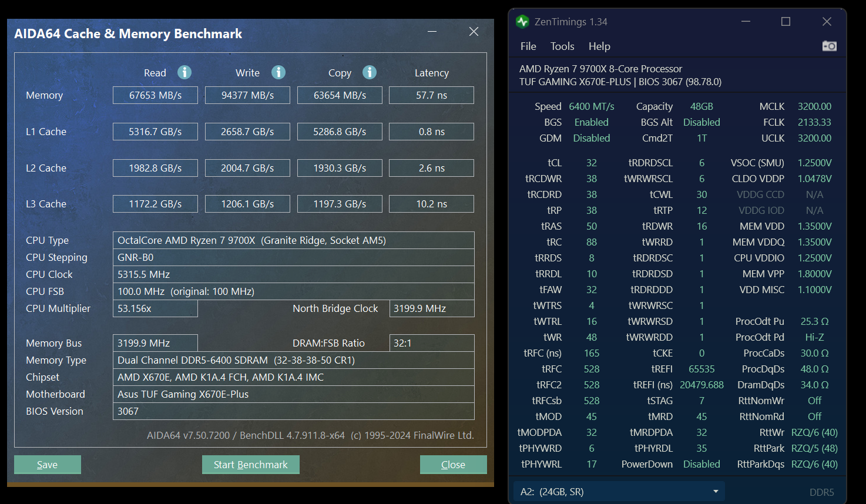Maximize the ZenTimings window
The height and width of the screenshot is (504, 866).
point(786,22)
